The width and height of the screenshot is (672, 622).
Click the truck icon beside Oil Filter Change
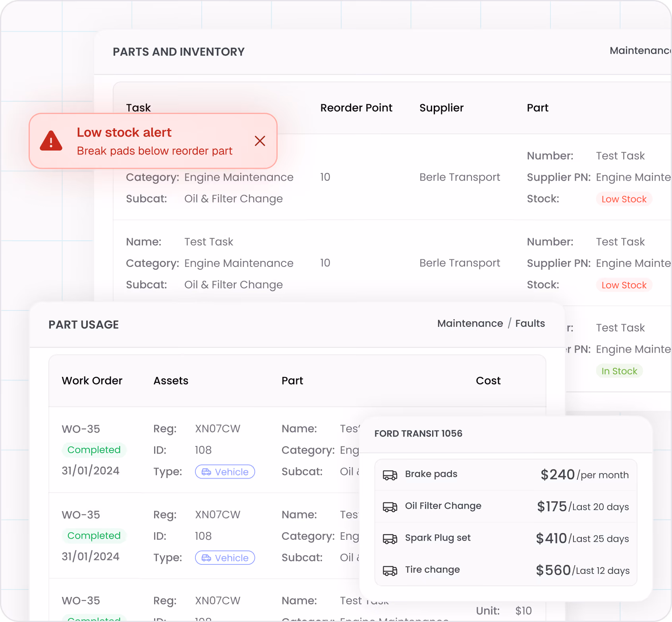click(x=390, y=506)
